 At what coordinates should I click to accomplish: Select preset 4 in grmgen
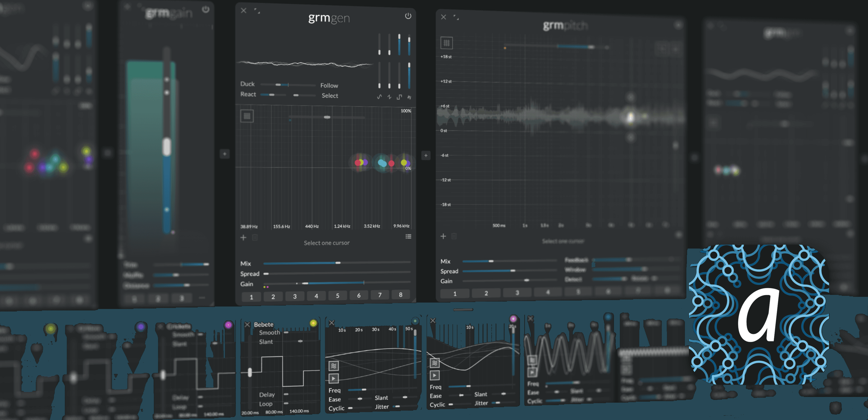coord(316,296)
